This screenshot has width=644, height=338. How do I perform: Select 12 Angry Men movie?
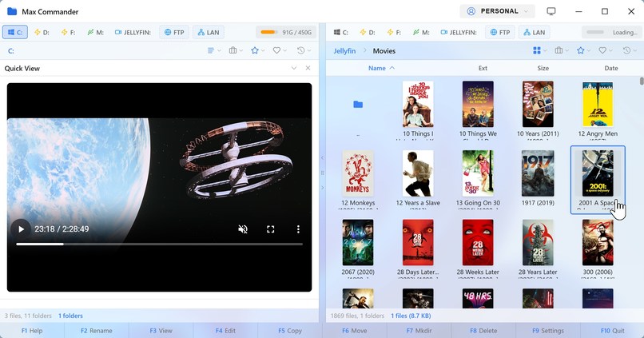click(598, 109)
